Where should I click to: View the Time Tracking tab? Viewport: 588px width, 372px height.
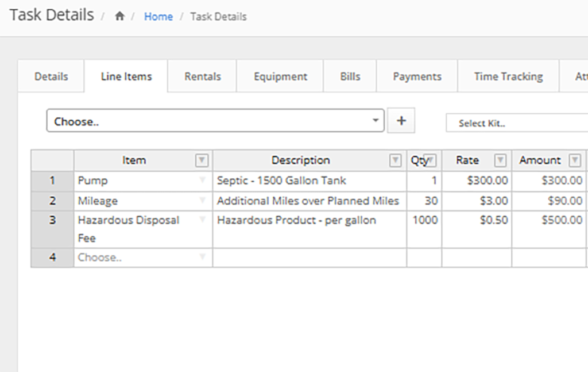click(508, 76)
